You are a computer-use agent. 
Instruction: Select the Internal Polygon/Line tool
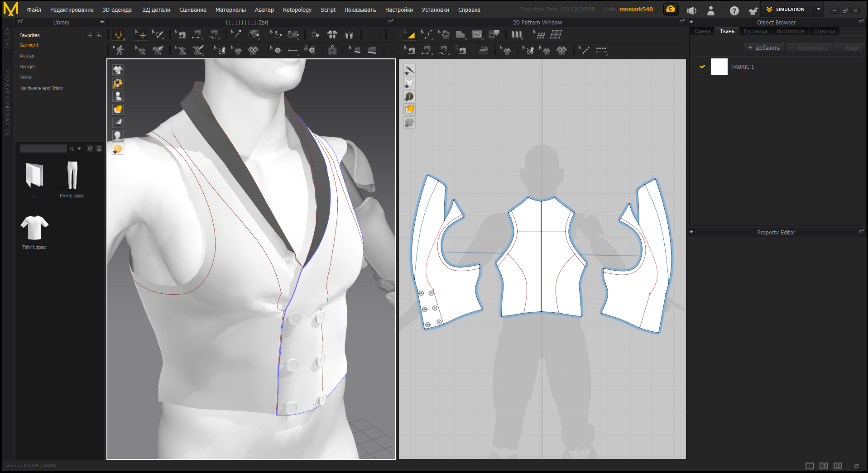click(x=477, y=35)
